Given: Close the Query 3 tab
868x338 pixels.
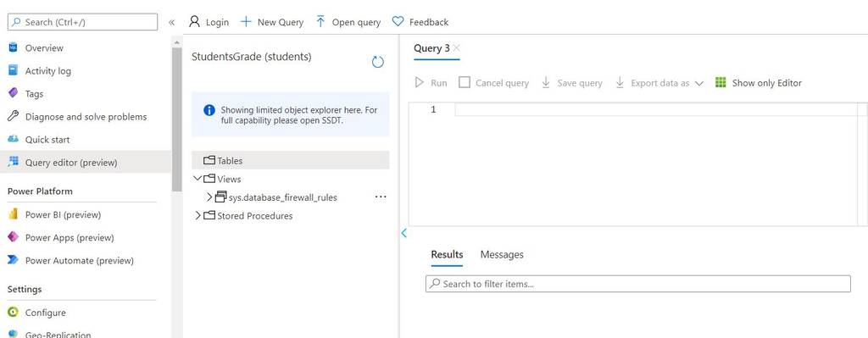Looking at the screenshot, I should 456,48.
